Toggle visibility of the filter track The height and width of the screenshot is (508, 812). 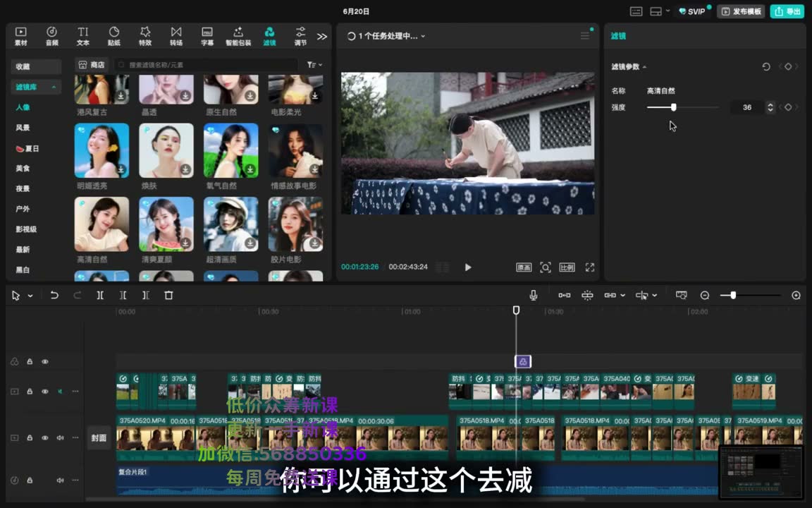click(45, 362)
